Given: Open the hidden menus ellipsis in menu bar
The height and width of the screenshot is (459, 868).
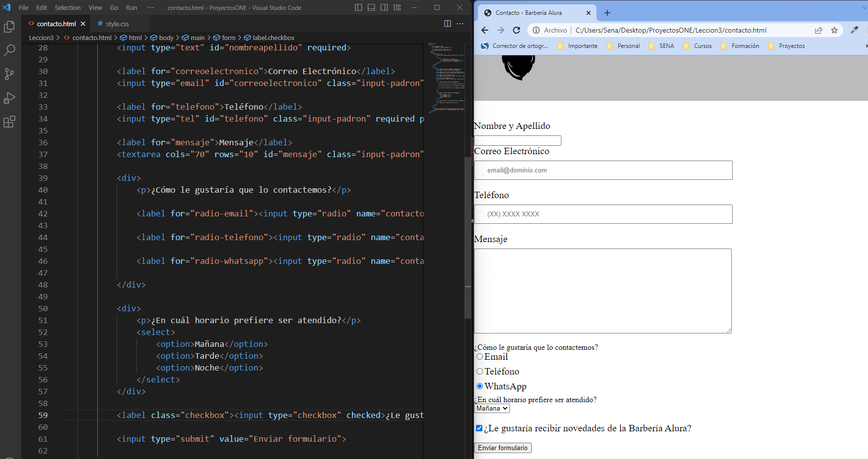Looking at the screenshot, I should (151, 7).
